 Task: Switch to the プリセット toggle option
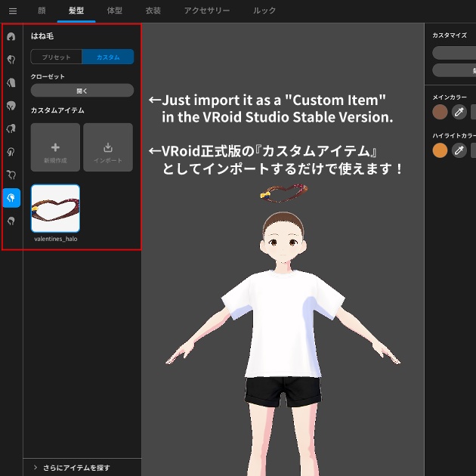click(57, 57)
